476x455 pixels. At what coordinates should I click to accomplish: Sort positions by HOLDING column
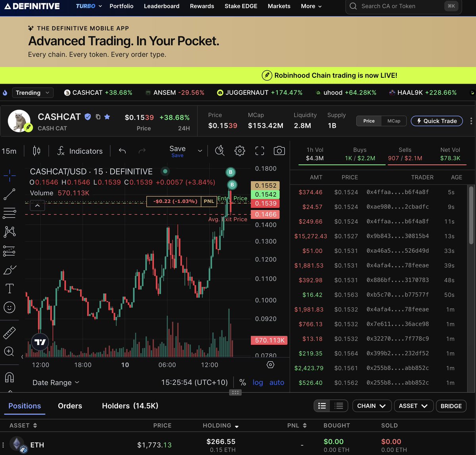pyautogui.click(x=221, y=425)
